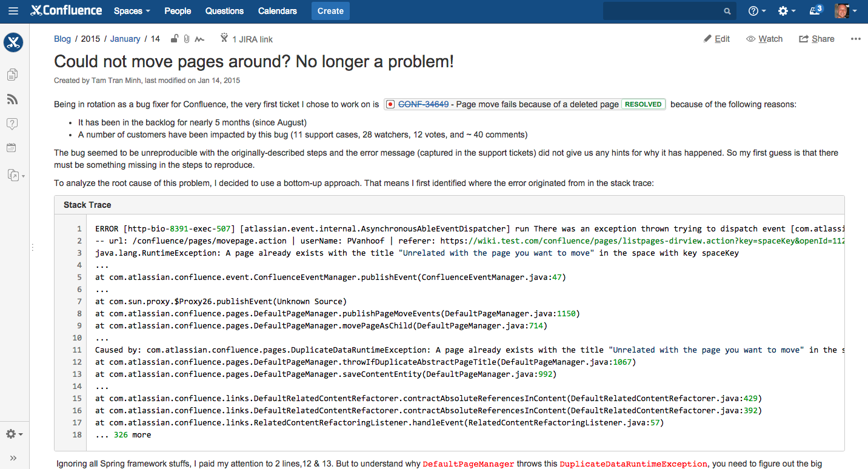Open Calendars icon in the sidebar

click(x=12, y=148)
